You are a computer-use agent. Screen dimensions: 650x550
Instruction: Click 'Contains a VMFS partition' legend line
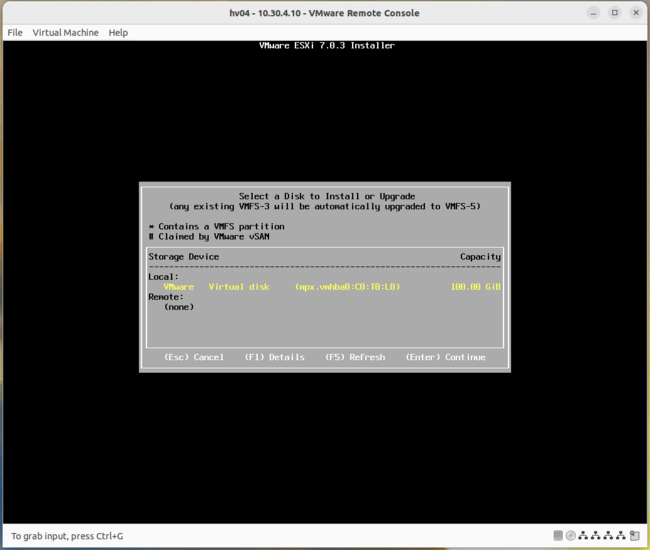(x=216, y=226)
